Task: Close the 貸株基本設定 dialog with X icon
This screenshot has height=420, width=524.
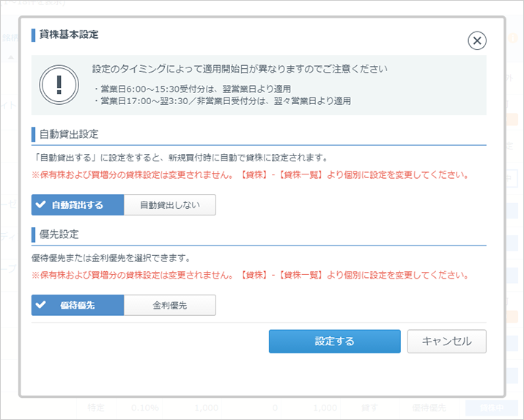Action: pos(476,40)
